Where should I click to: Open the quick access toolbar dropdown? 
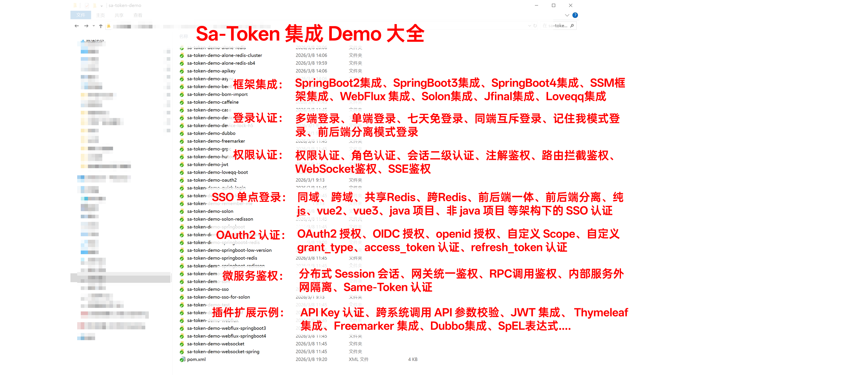tap(102, 6)
